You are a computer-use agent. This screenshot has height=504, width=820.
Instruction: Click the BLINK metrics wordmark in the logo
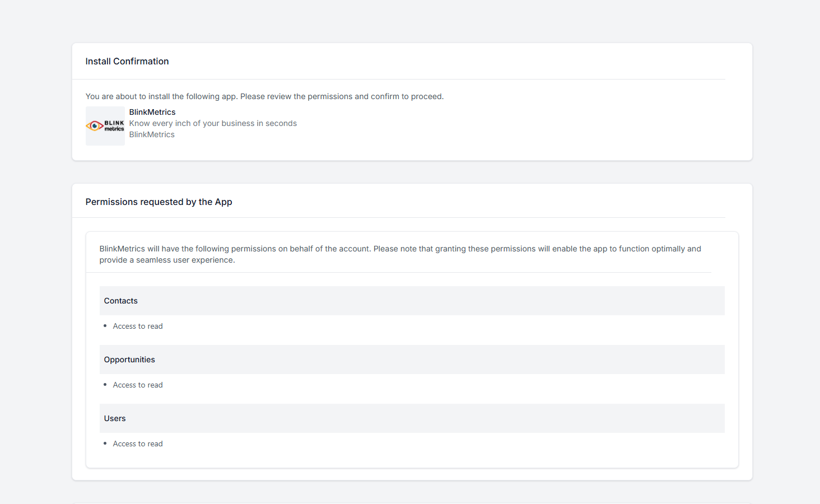click(x=114, y=125)
